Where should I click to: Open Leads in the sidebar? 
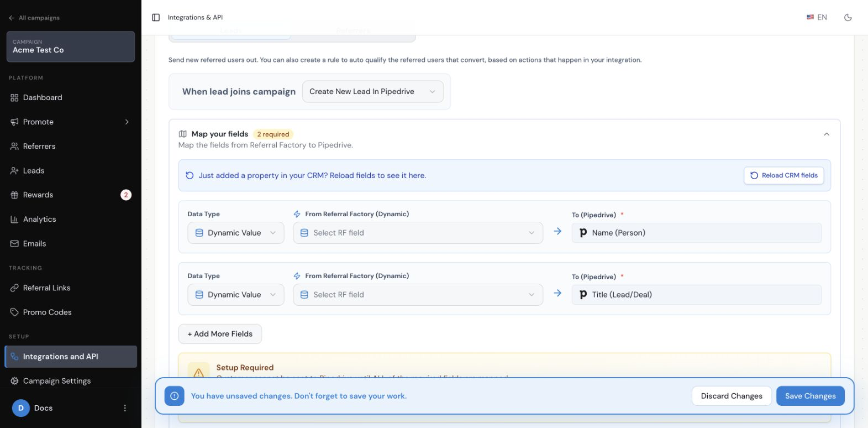71,171
